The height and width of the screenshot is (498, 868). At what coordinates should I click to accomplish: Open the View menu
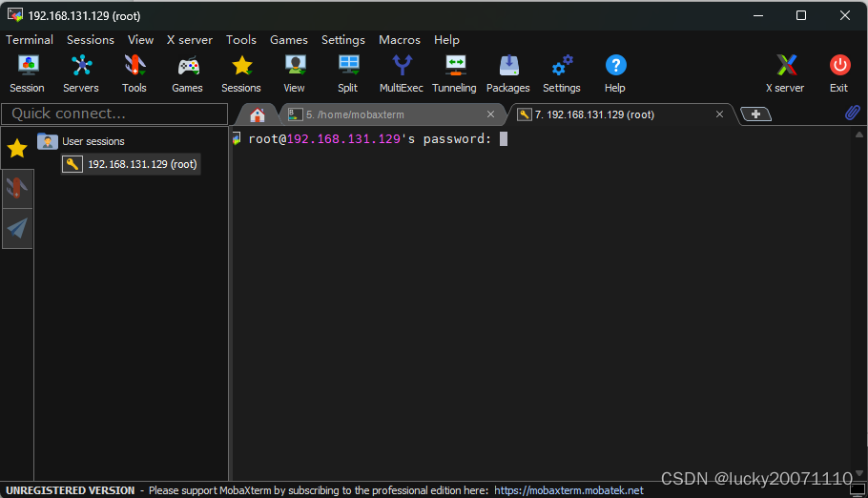[x=140, y=40]
